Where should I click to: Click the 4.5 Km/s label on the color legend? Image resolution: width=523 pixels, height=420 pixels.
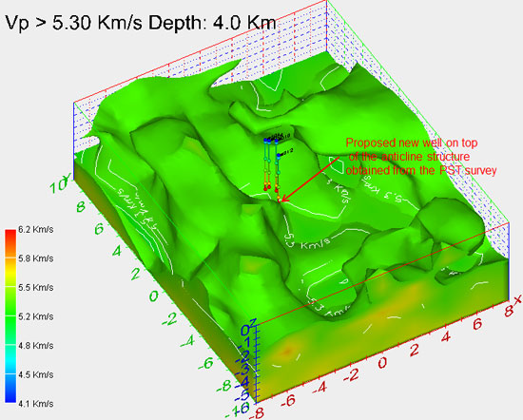[36, 374]
